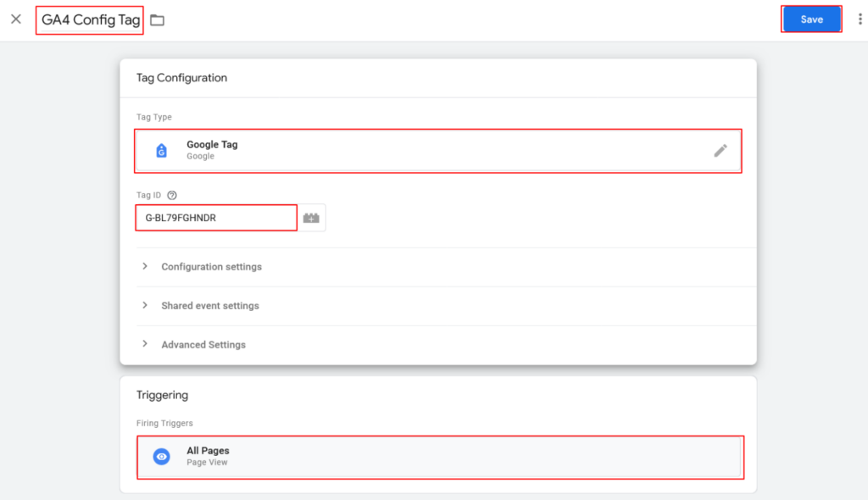Image resolution: width=868 pixels, height=500 pixels.
Task: Click the Tag Configuration heading
Action: point(181,78)
